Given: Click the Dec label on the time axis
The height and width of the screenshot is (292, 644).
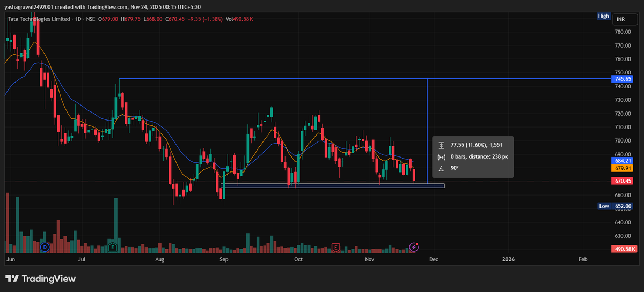Looking at the screenshot, I should (434, 259).
